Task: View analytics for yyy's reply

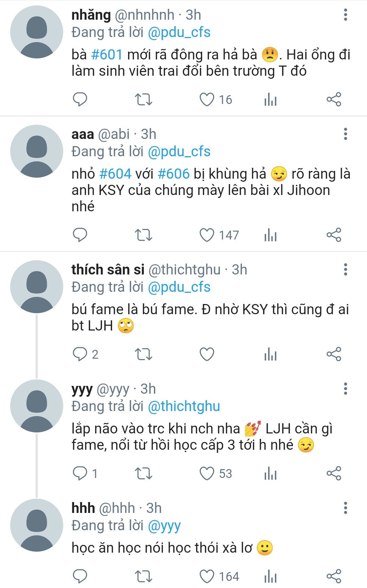Action: click(x=270, y=474)
